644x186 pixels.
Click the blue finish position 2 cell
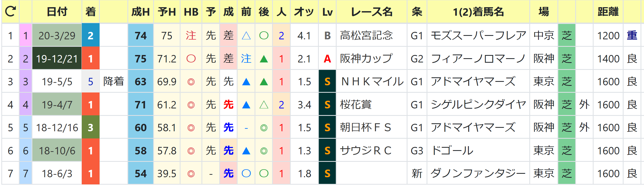point(91,35)
